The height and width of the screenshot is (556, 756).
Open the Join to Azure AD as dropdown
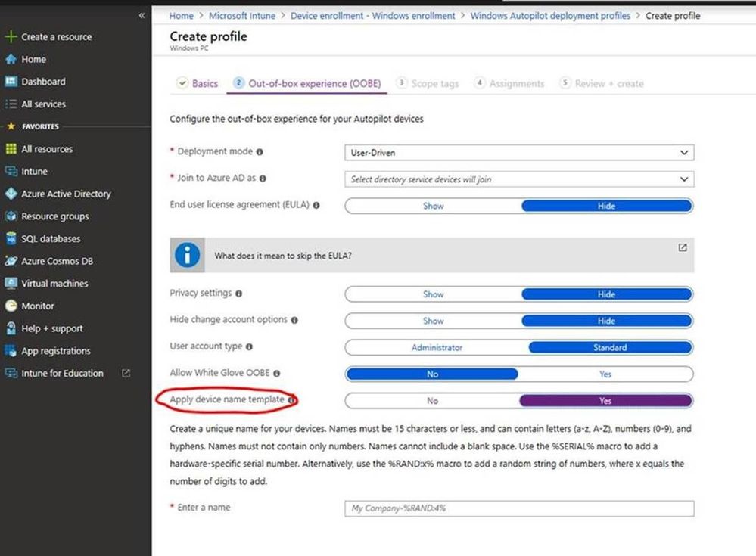tap(519, 179)
